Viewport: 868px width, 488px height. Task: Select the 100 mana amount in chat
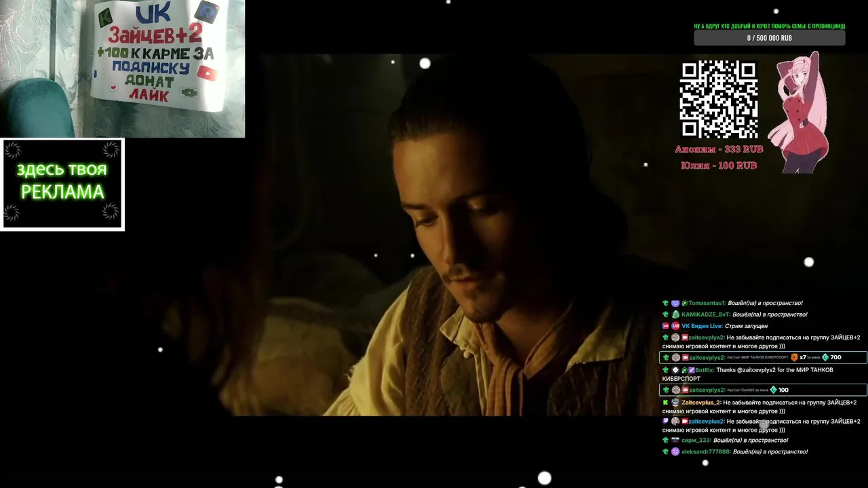pyautogui.click(x=783, y=390)
